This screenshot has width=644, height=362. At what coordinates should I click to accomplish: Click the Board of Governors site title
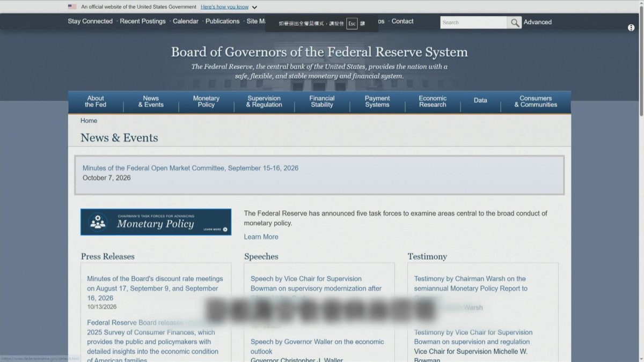tap(319, 52)
